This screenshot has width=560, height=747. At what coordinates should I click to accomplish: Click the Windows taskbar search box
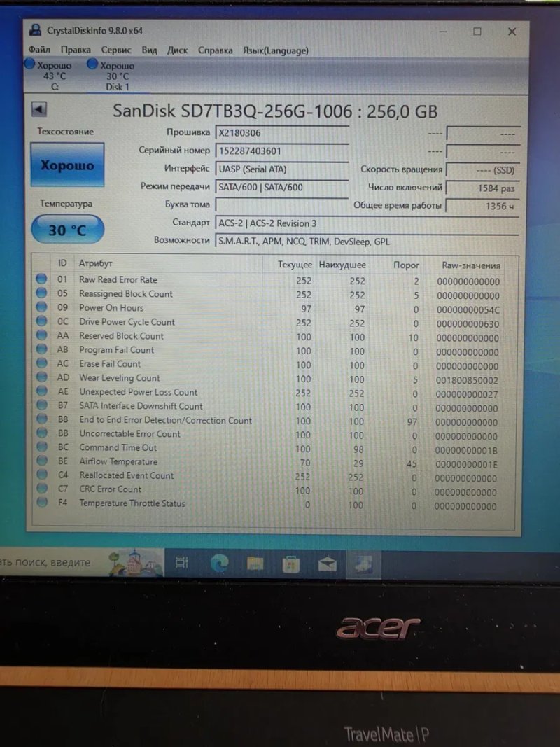[x=82, y=562]
